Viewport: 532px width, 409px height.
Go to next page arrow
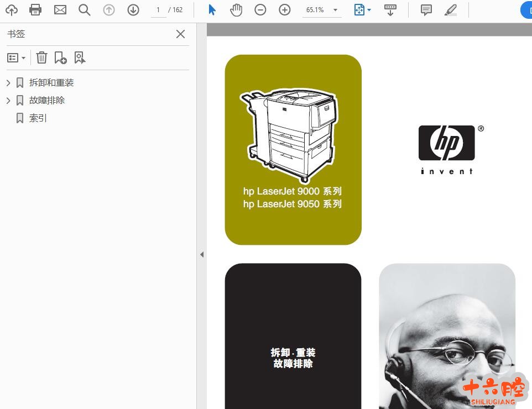133,9
